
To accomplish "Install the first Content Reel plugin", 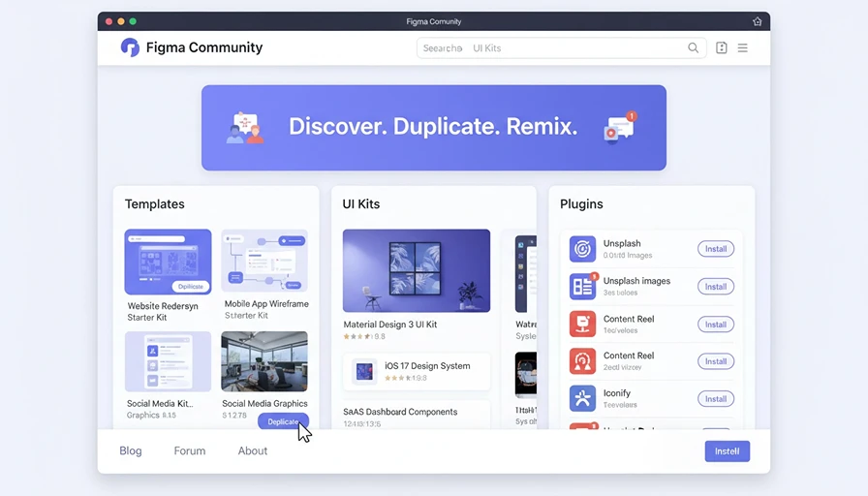I will 716,325.
